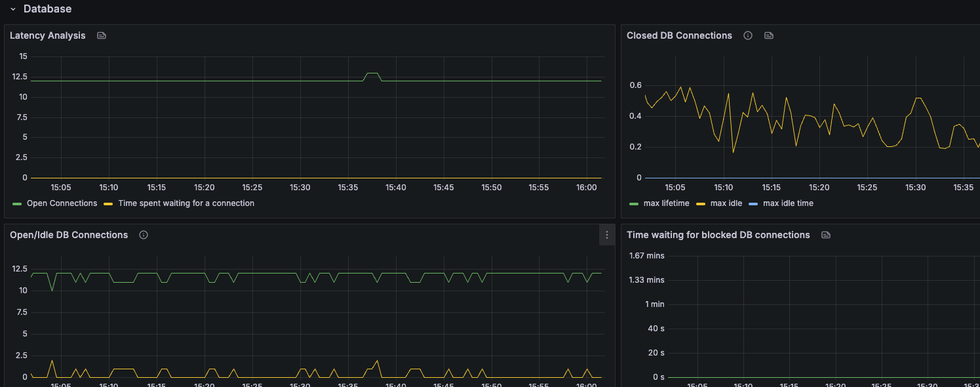Click the green Open Connections color swatch

(x=17, y=203)
